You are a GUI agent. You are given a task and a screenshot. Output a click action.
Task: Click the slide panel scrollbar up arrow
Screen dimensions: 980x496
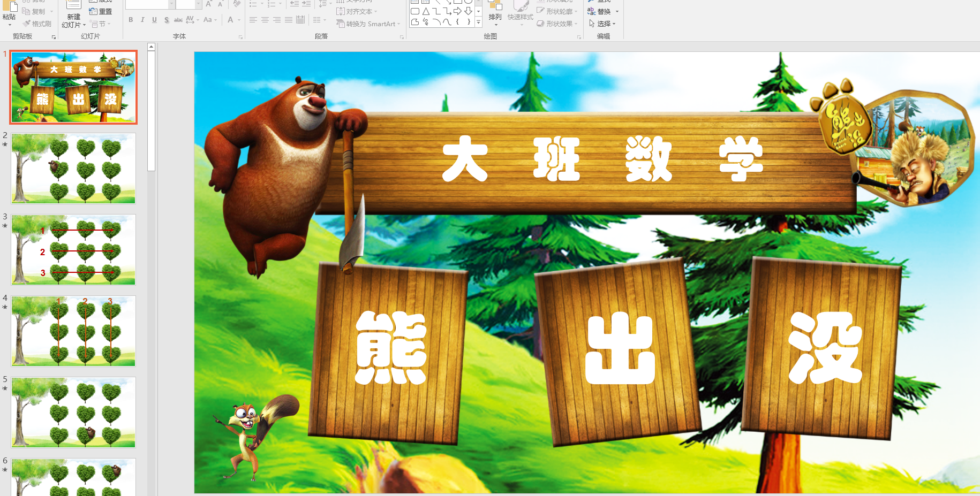tap(152, 47)
